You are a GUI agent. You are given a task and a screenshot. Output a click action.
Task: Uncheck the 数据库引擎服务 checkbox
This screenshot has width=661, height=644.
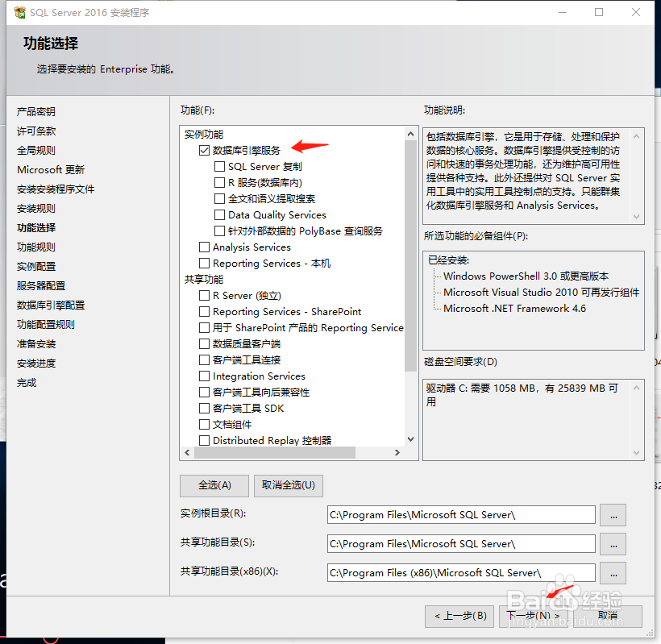pos(205,151)
